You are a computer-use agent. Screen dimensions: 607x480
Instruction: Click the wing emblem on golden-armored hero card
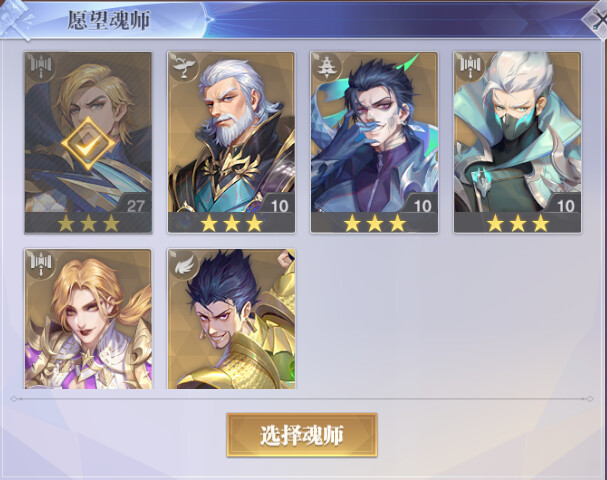[x=184, y=263]
